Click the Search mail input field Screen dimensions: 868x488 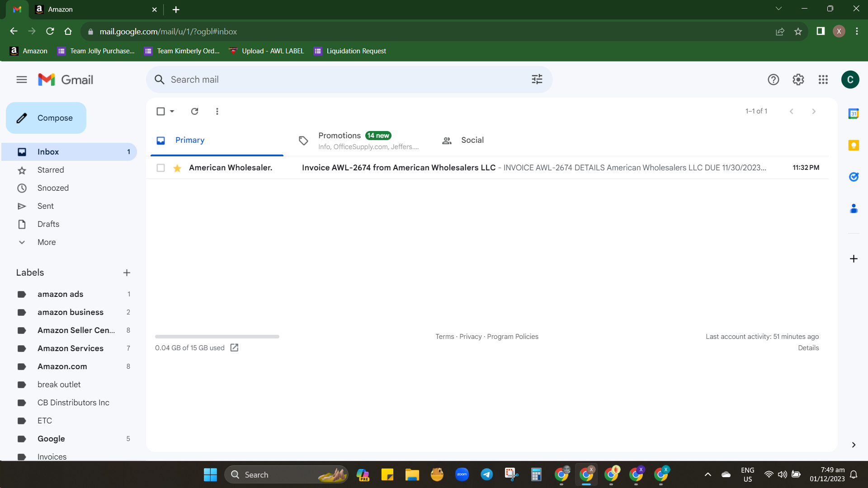[348, 80]
